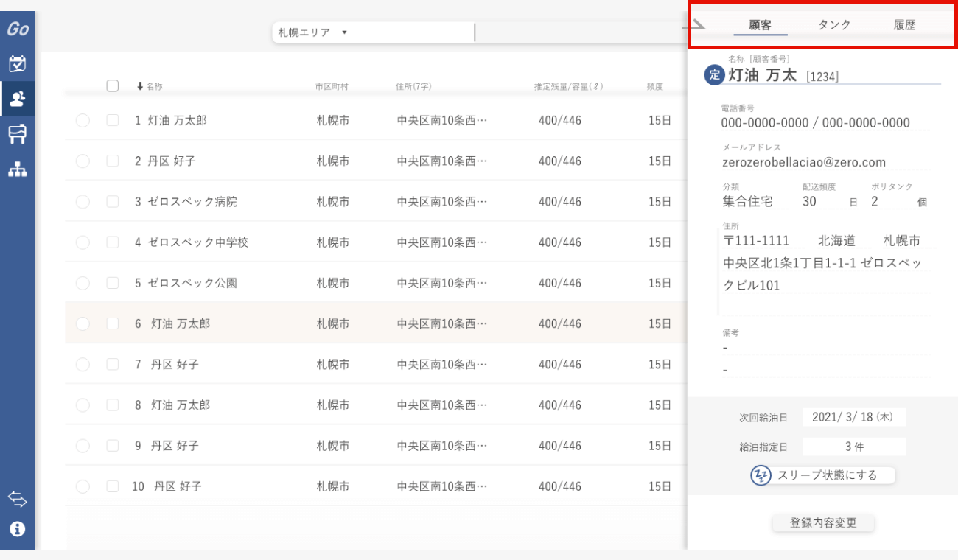The width and height of the screenshot is (958, 560).
Task: Check the checkbox for row 6 灯油 万太郎
Action: click(x=113, y=323)
